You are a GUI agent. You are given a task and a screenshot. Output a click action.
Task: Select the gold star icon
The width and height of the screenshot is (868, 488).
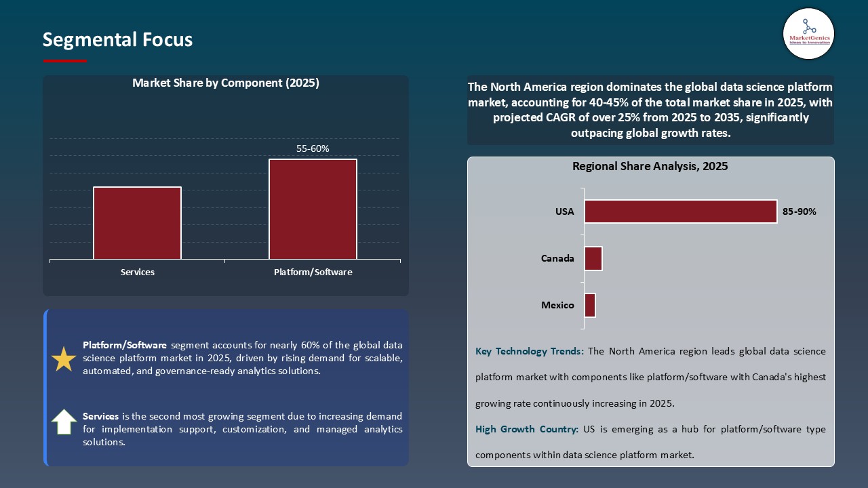[63, 359]
